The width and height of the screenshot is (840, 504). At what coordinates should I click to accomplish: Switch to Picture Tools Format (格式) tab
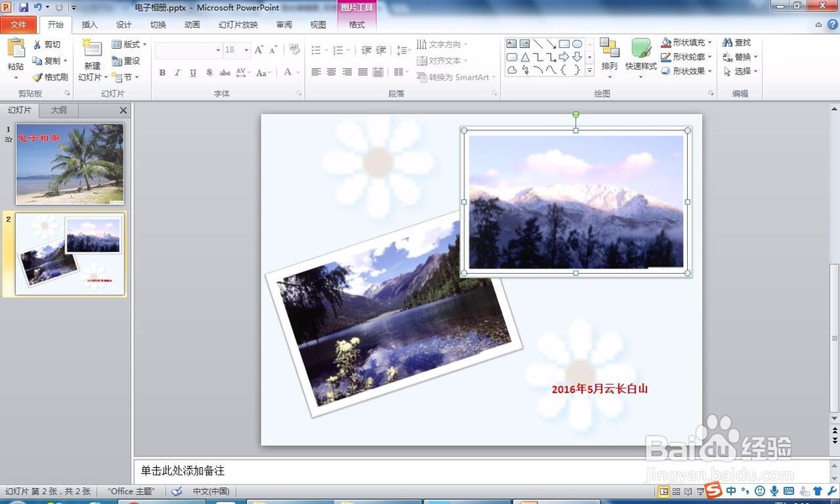click(x=357, y=24)
